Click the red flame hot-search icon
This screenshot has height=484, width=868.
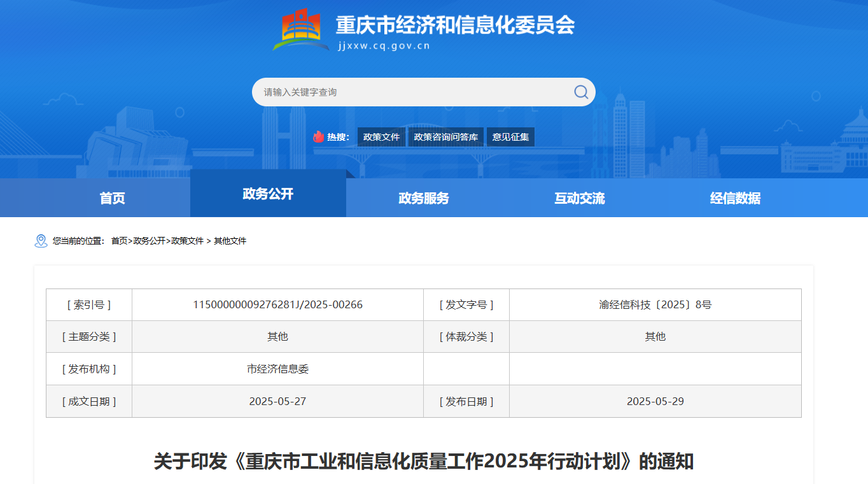click(x=318, y=137)
